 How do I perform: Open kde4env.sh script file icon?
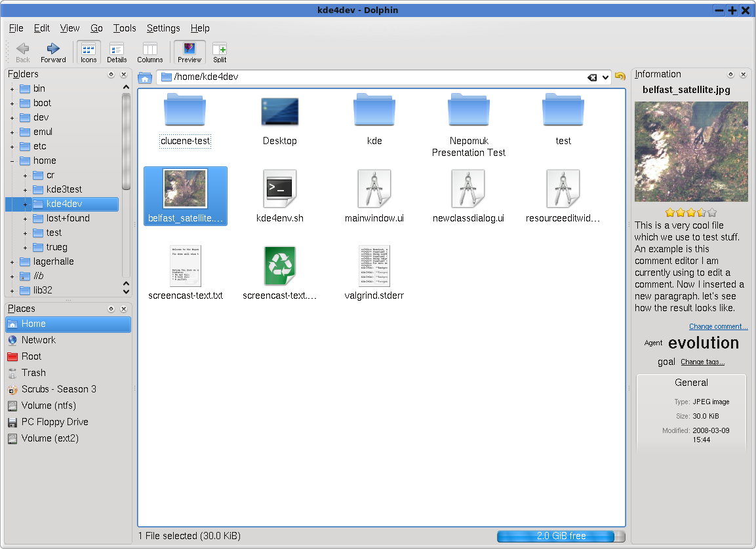pos(280,190)
